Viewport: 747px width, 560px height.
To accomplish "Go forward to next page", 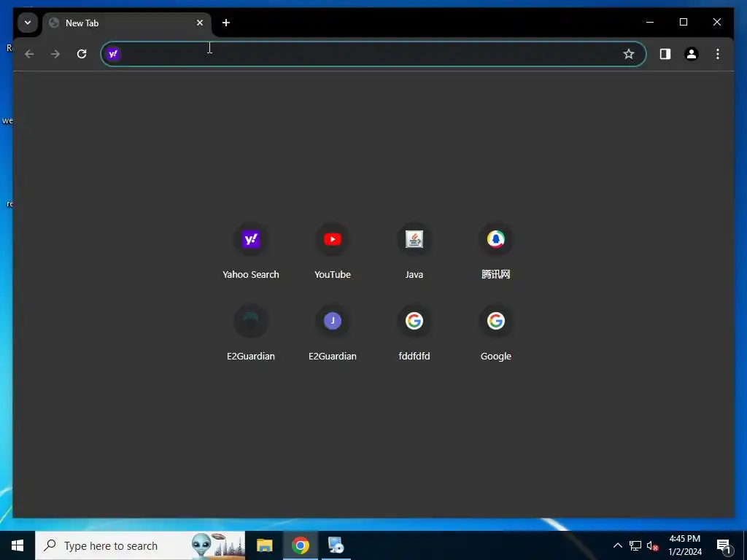I will pyautogui.click(x=55, y=54).
